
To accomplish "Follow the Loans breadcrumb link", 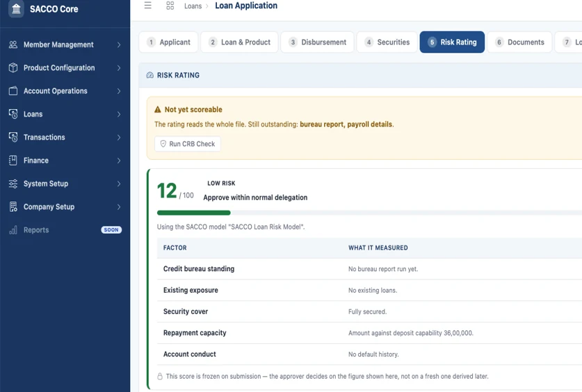I will tap(193, 6).
